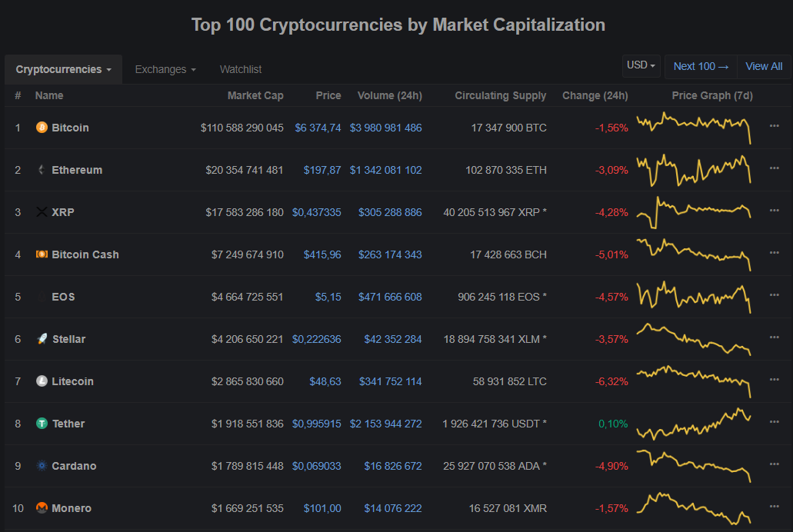Sort table by Market Cap column header

click(x=255, y=95)
